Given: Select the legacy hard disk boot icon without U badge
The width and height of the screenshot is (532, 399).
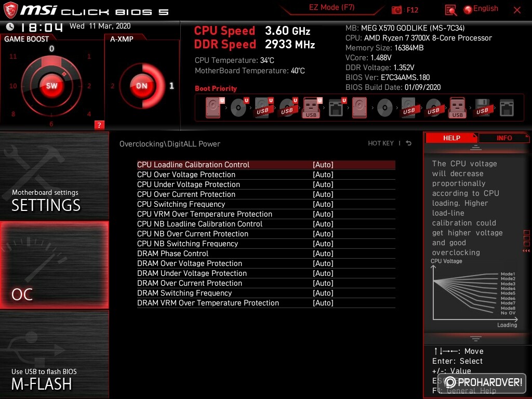Looking at the screenshot, I should point(360,108).
